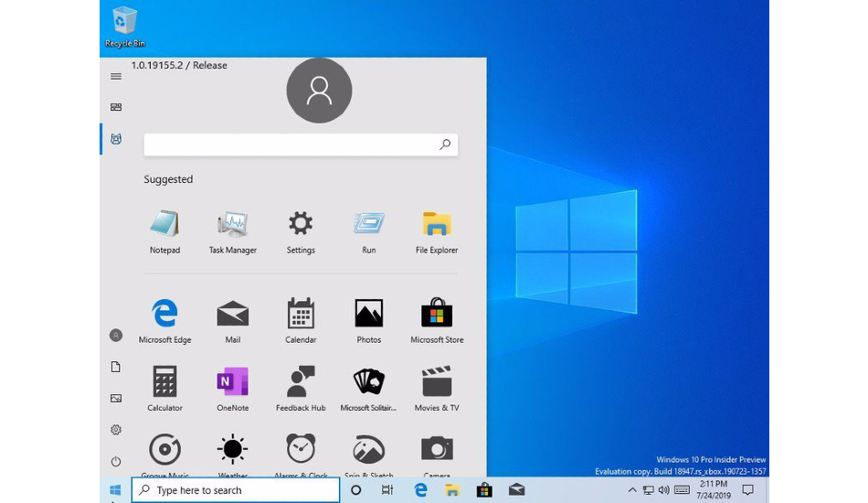This screenshot has width=868, height=503.
Task: Open Settings gear in Start sidebar
Action: [116, 430]
